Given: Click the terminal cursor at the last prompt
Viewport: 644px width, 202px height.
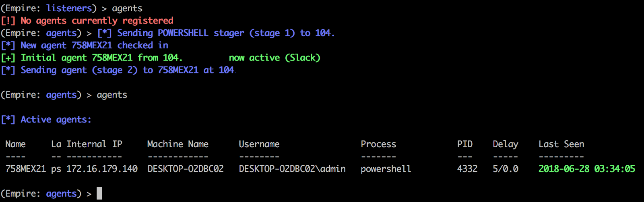Looking at the screenshot, I should click(99, 194).
